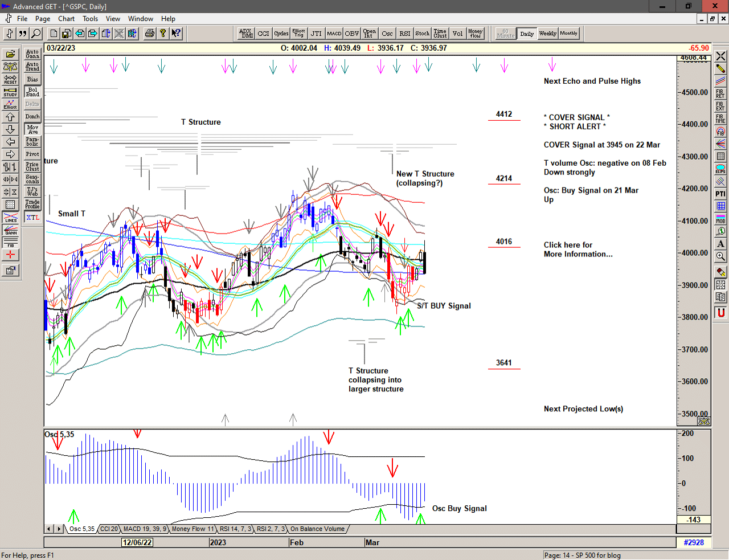Click the PTI indicator icon
Image resolution: width=729 pixels, height=560 pixels.
click(720, 194)
